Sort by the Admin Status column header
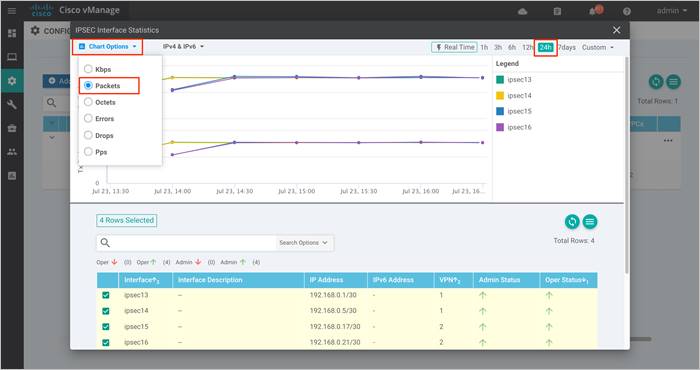700x370 pixels. [x=506, y=280]
